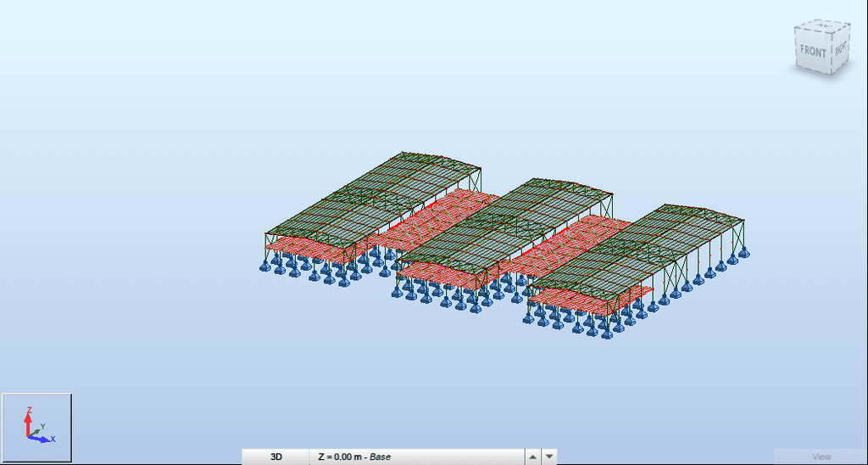Click the far-left roof structure model

(x=372, y=202)
